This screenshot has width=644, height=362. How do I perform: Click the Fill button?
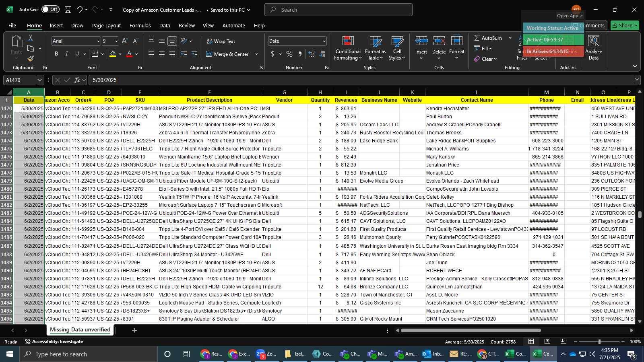tap(483, 48)
